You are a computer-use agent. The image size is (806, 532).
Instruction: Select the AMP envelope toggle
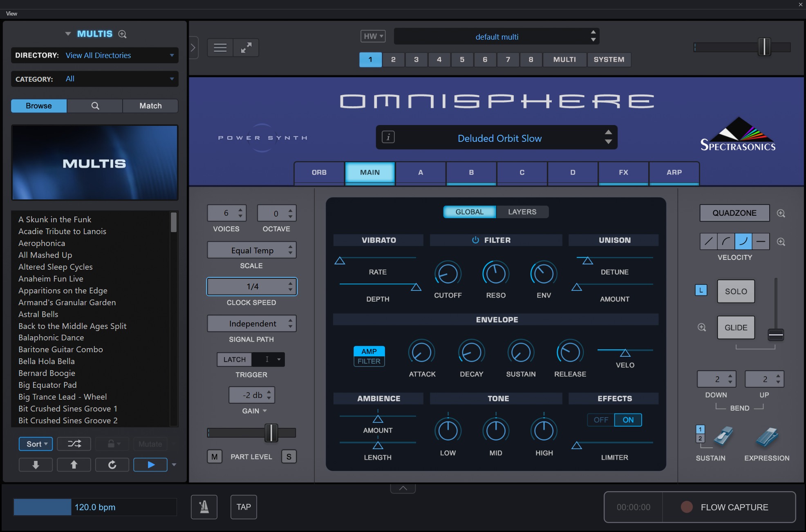pos(369,351)
